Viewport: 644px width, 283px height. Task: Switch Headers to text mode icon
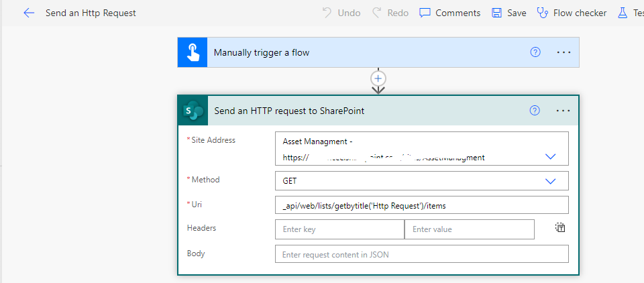[x=560, y=227]
